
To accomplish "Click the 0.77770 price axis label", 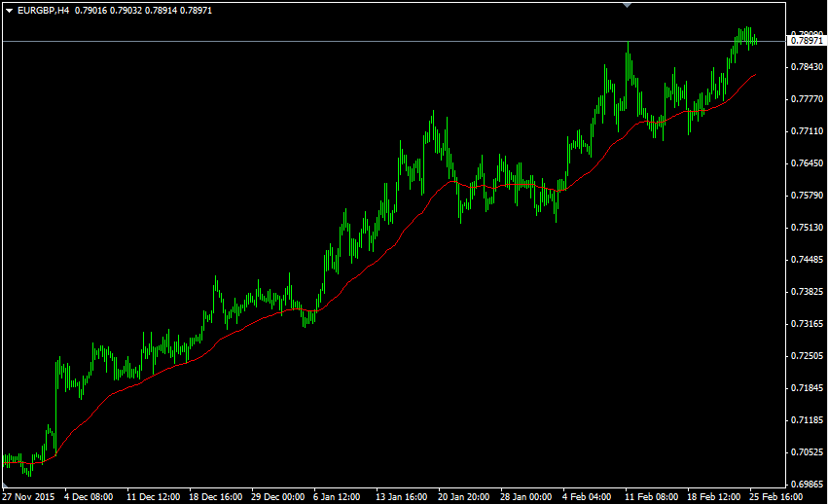I will point(807,99).
